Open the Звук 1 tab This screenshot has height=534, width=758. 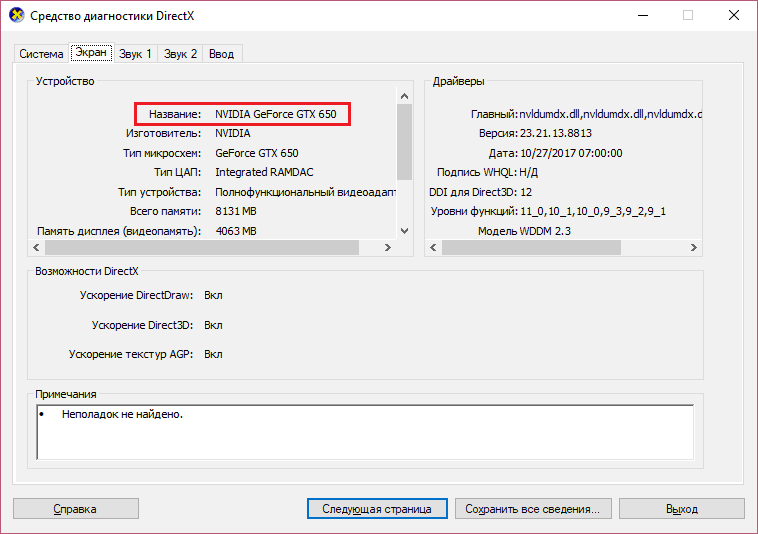pos(135,54)
